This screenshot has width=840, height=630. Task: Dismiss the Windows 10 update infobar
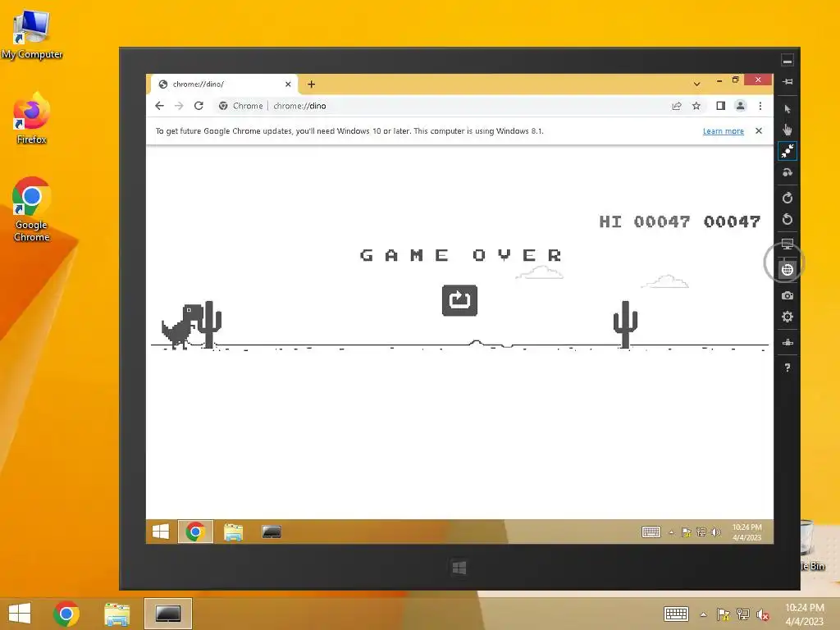(759, 130)
